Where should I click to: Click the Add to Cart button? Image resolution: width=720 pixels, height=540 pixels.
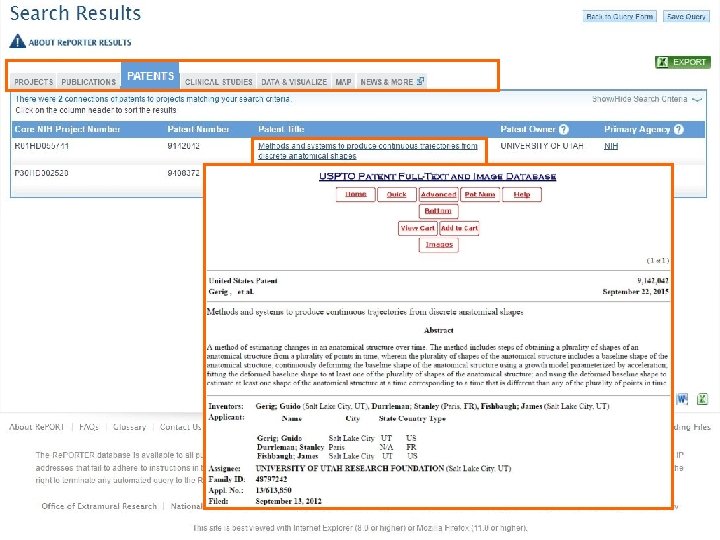459,228
